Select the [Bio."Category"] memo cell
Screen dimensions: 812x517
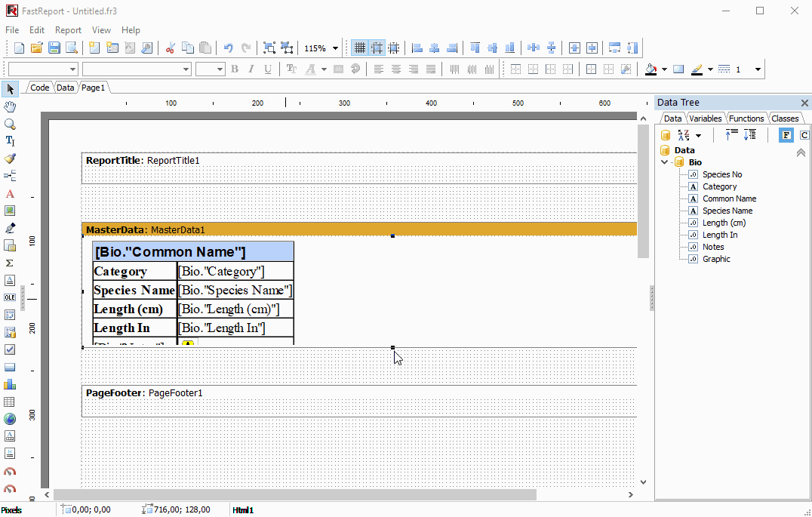(235, 271)
